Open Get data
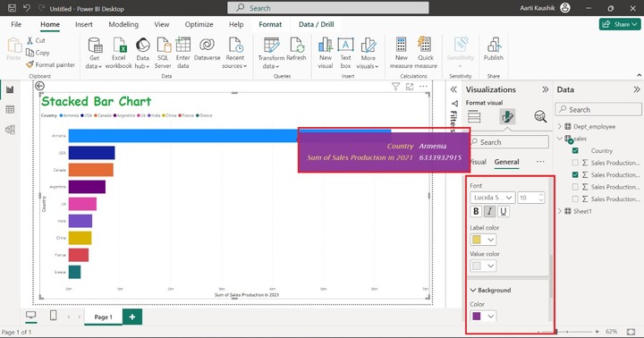Viewport: 644px width, 338px height. [x=95, y=53]
